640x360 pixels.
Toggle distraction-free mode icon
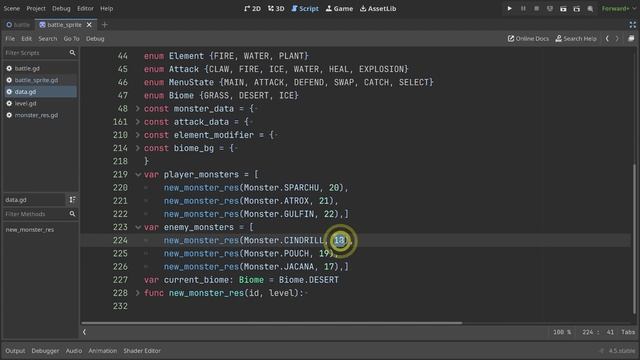click(632, 25)
